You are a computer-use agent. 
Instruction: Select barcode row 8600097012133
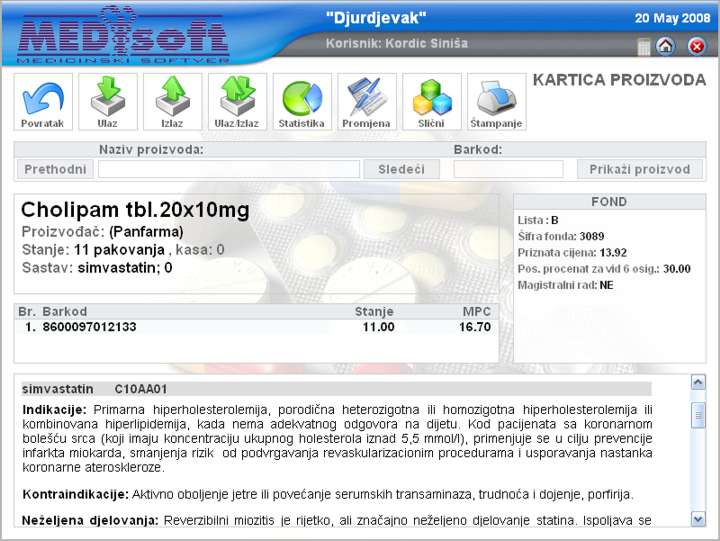click(257, 327)
